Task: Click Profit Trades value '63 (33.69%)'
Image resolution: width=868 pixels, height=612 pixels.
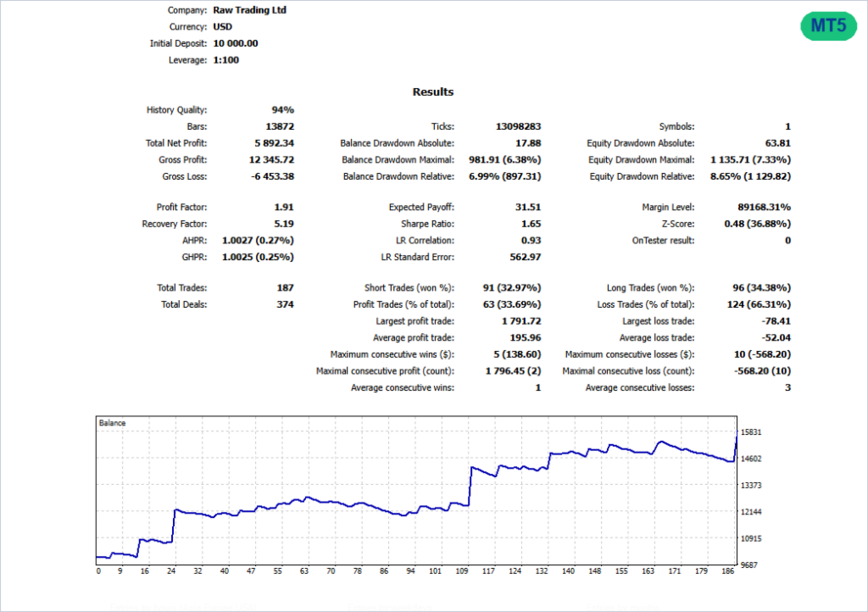Action: [x=512, y=304]
